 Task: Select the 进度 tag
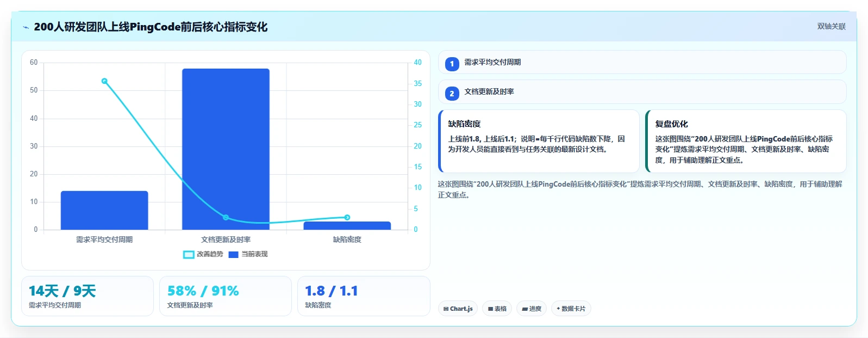click(532, 309)
